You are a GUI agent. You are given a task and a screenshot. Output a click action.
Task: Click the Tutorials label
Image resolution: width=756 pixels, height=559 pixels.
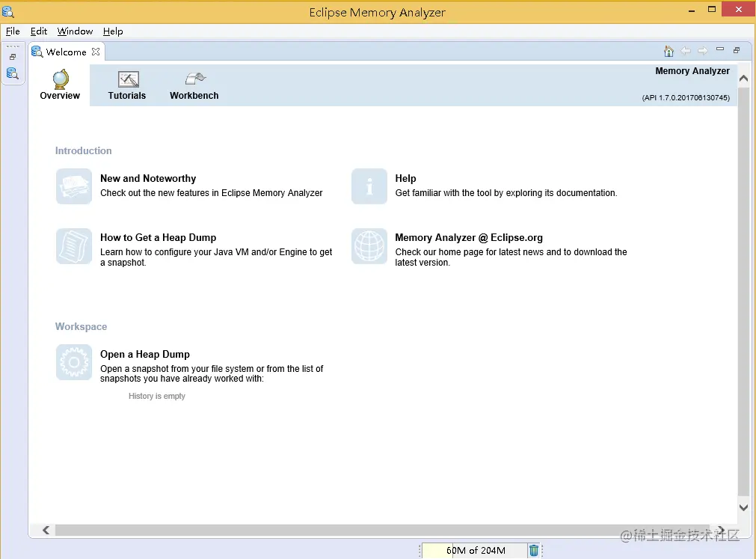click(x=127, y=96)
